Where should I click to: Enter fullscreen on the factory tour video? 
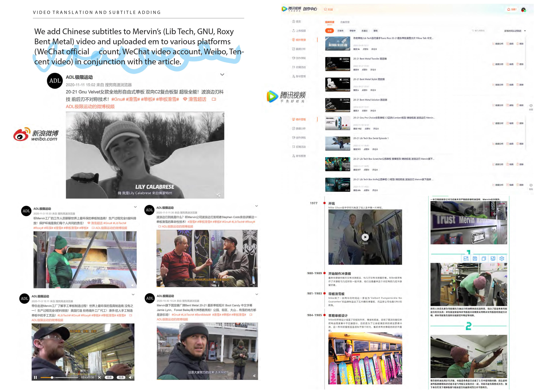coord(99,377)
